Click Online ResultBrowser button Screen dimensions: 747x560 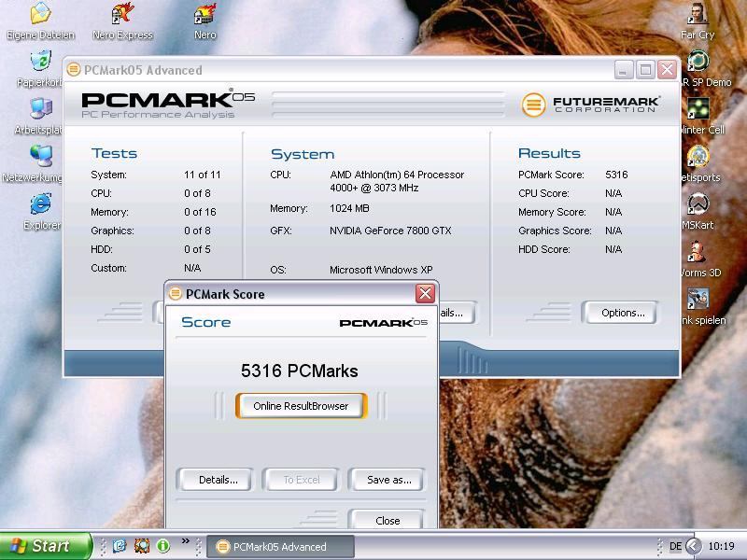pyautogui.click(x=301, y=406)
